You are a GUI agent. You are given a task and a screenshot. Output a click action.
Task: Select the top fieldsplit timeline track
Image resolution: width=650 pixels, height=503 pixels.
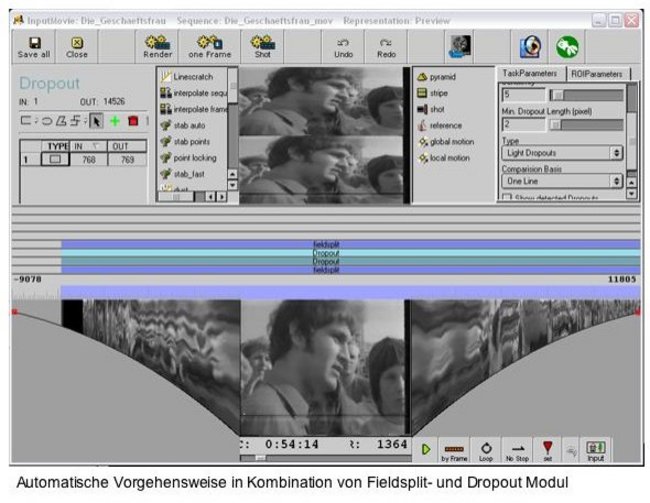[x=350, y=244]
